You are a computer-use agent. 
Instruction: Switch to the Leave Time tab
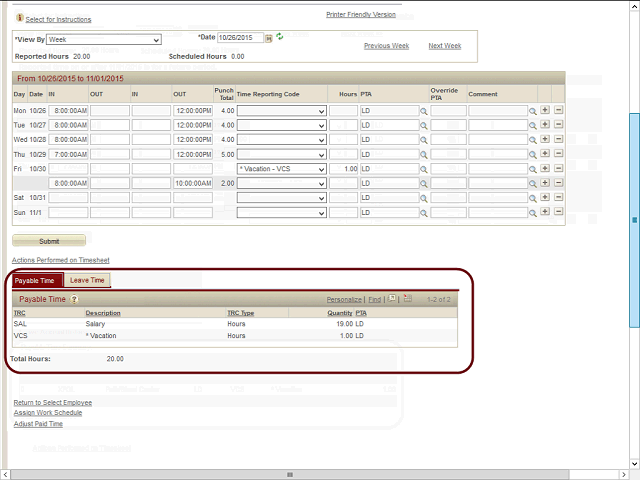coord(87,280)
